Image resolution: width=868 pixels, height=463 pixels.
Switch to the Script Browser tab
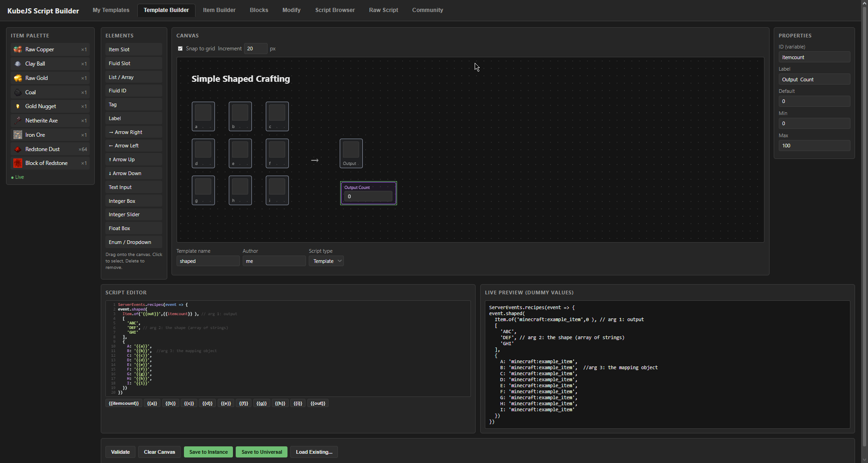335,10
